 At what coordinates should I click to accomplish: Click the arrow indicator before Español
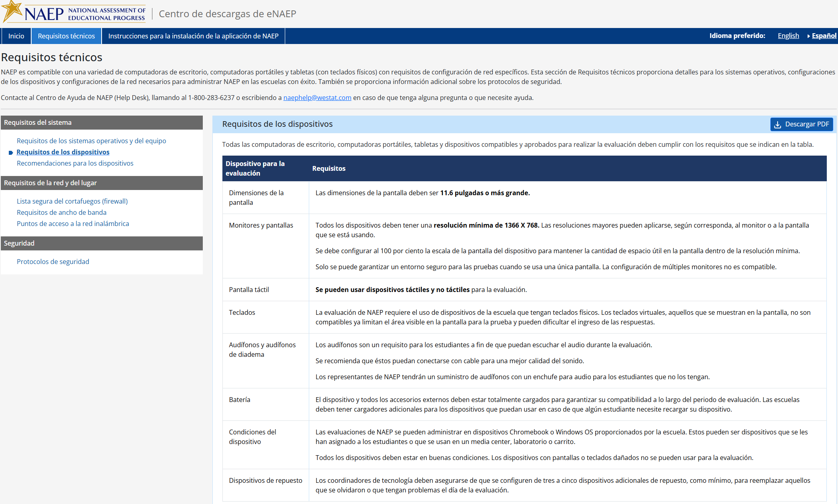pyautogui.click(x=808, y=36)
